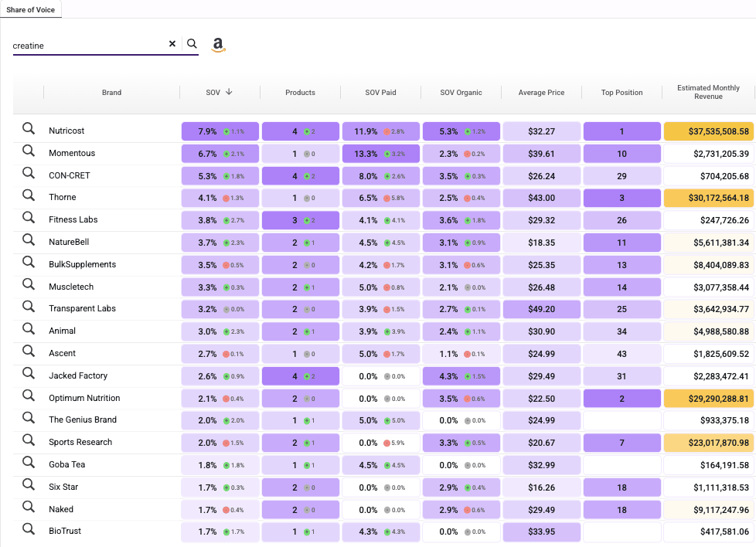The width and height of the screenshot is (756, 547).
Task: Click the Thorne brand name
Action: click(62, 197)
